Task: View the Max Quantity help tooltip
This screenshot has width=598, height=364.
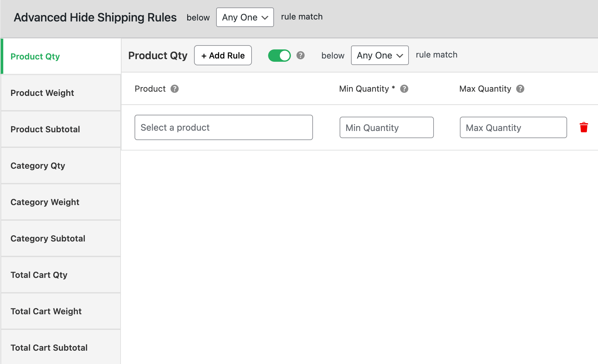Action: pos(520,88)
